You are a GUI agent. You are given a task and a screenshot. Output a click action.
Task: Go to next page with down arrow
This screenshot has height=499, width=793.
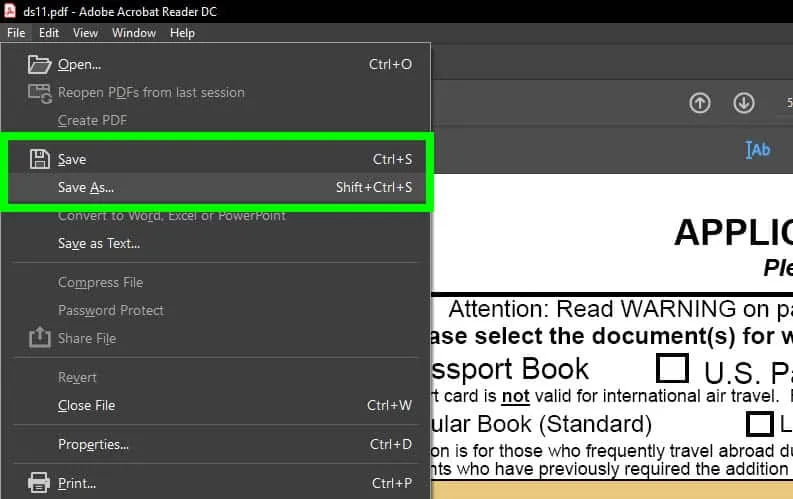743,103
